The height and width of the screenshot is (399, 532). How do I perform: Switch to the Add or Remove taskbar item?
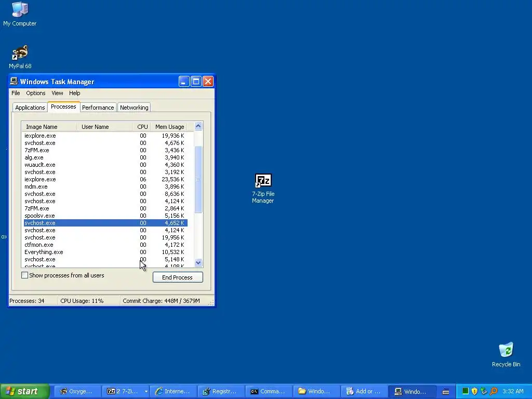364,391
